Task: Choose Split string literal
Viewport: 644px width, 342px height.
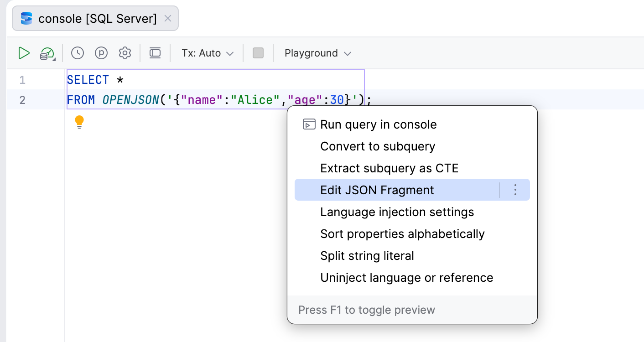Action: (412, 256)
